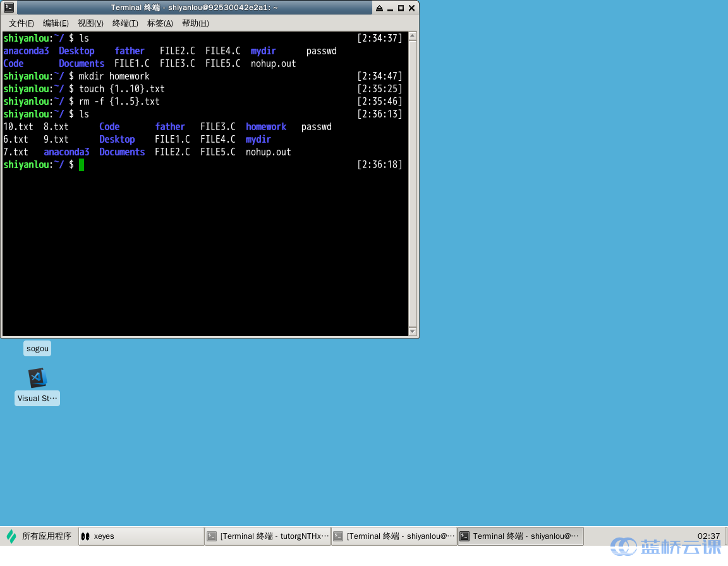Click 'FILE5.C' in the second ls output
The width and height of the screenshot is (728, 566).
click(218, 152)
